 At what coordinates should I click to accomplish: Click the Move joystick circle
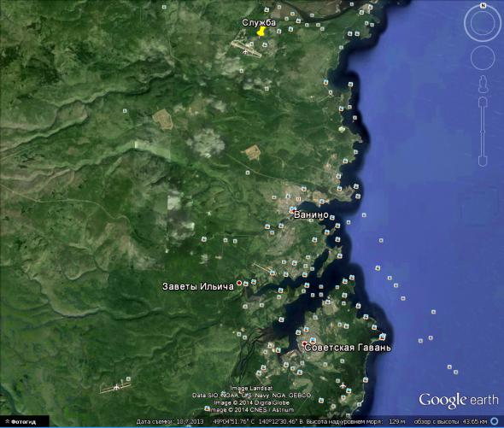483,57
